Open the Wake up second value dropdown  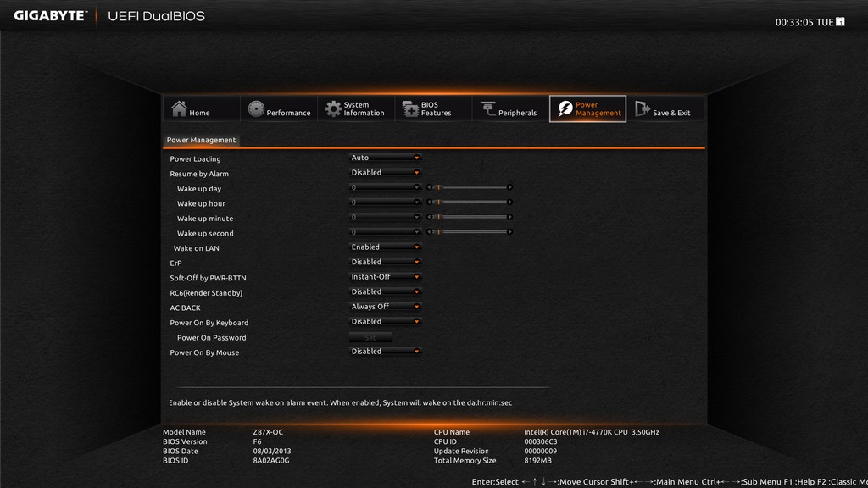point(386,232)
